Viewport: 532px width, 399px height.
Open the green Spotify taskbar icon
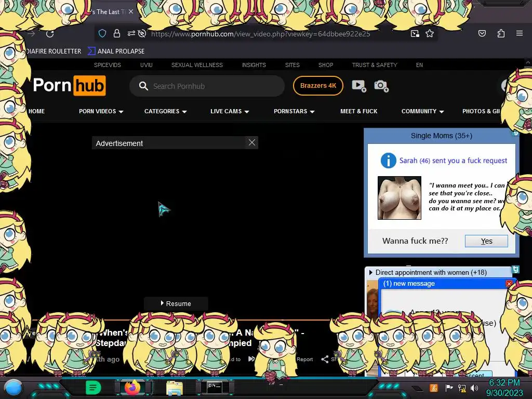[x=94, y=388]
